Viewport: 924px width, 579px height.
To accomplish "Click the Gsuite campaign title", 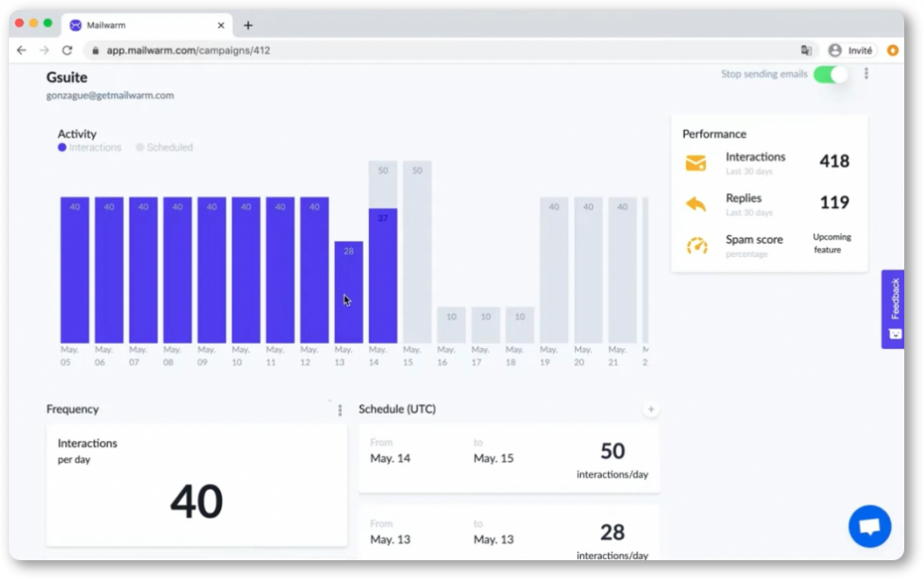I will pyautogui.click(x=67, y=78).
